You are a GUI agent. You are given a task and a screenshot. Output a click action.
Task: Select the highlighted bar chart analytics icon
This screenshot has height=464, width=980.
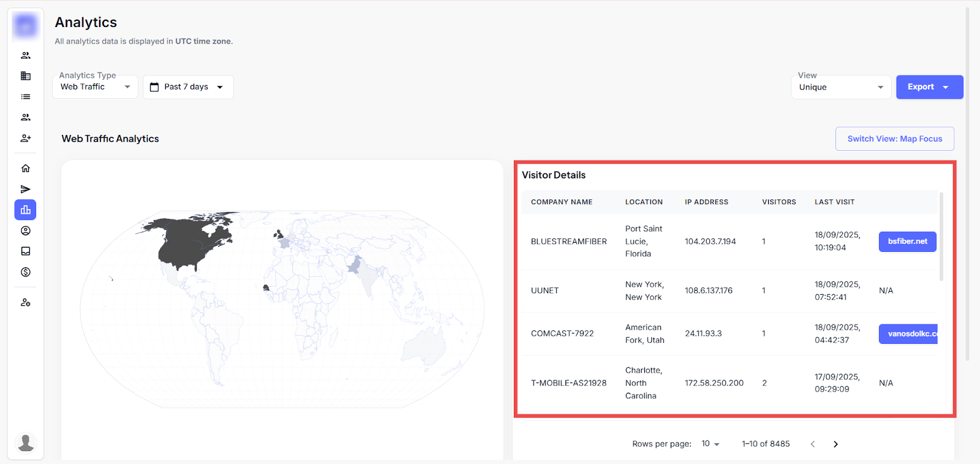(x=26, y=210)
